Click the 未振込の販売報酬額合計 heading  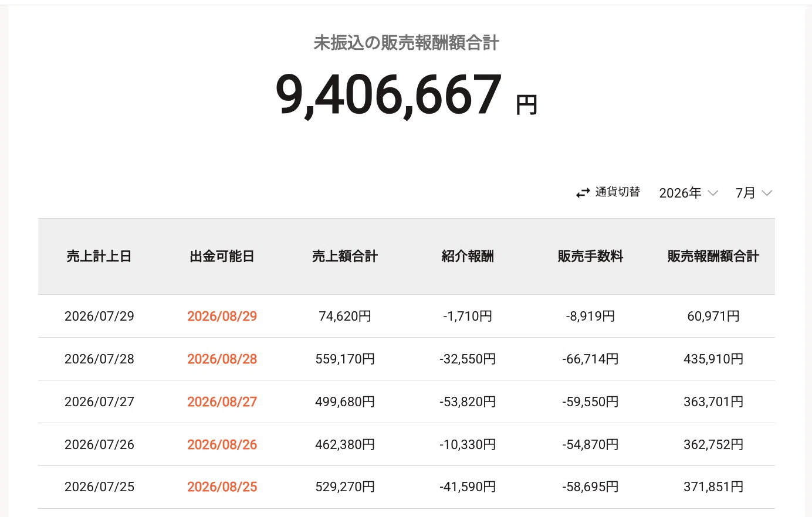(x=406, y=43)
